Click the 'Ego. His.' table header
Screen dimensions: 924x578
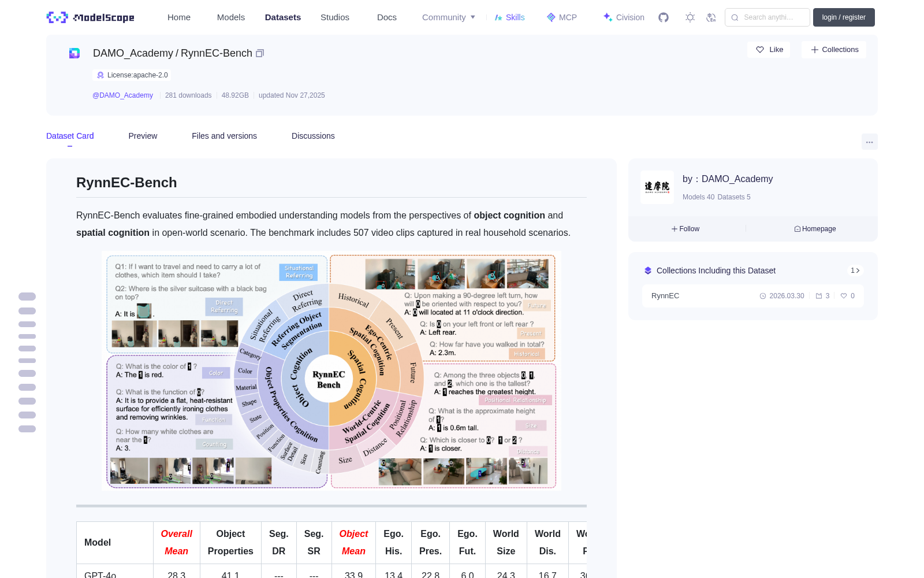pos(393,543)
